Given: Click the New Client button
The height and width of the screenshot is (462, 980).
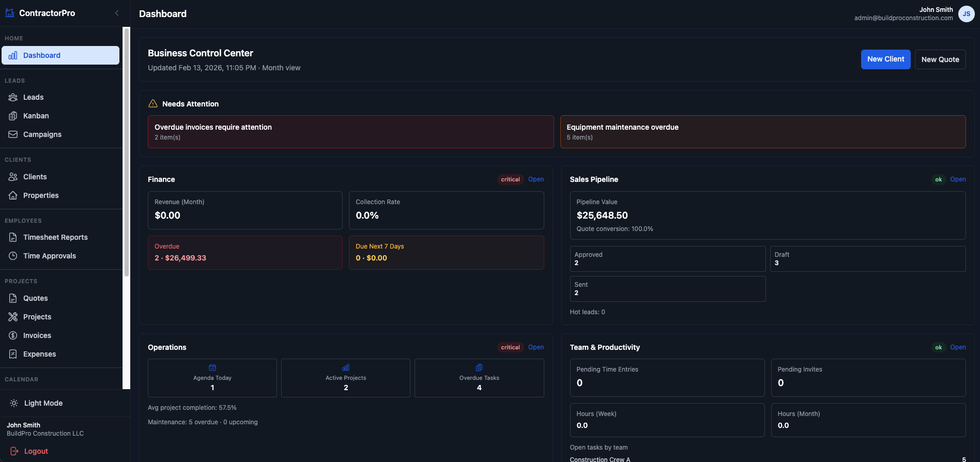Looking at the screenshot, I should pos(885,59).
